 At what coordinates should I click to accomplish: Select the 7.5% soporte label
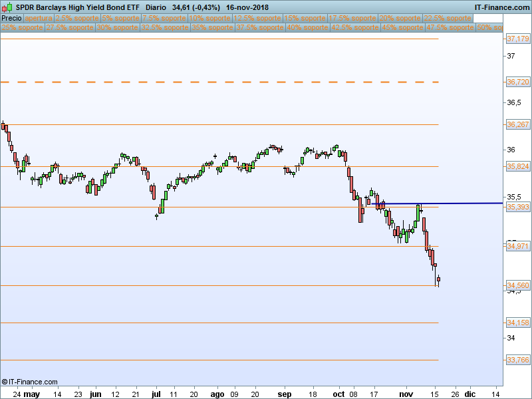(x=164, y=19)
